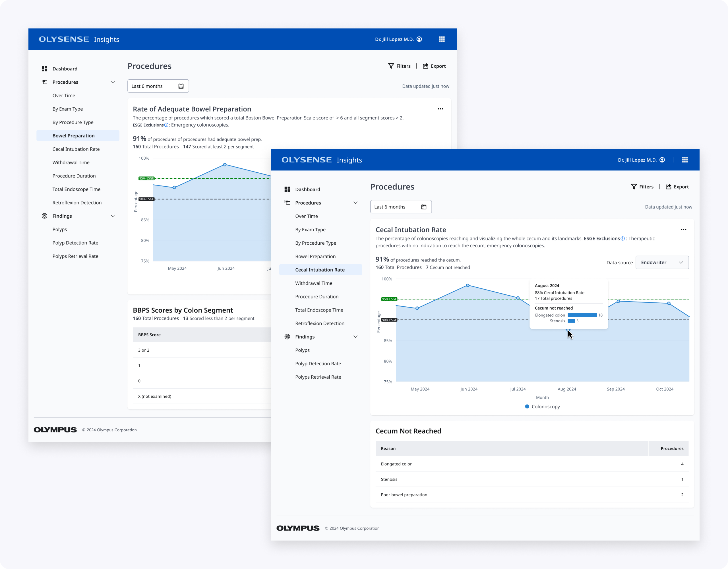Open the three-dot menu on Cecal Intubation Rate card
This screenshot has height=569, width=728.
coord(683,230)
